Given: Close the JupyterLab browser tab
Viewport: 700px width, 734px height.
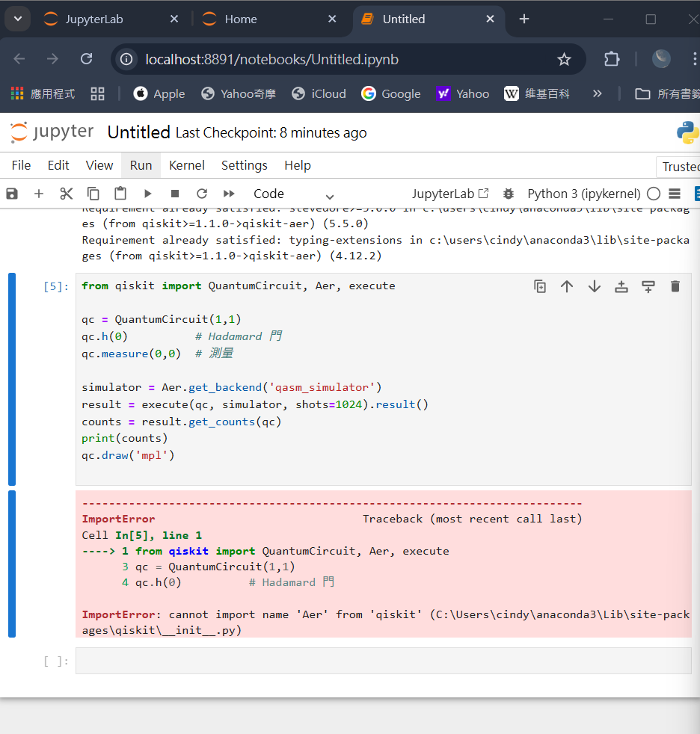Looking at the screenshot, I should pyautogui.click(x=174, y=19).
